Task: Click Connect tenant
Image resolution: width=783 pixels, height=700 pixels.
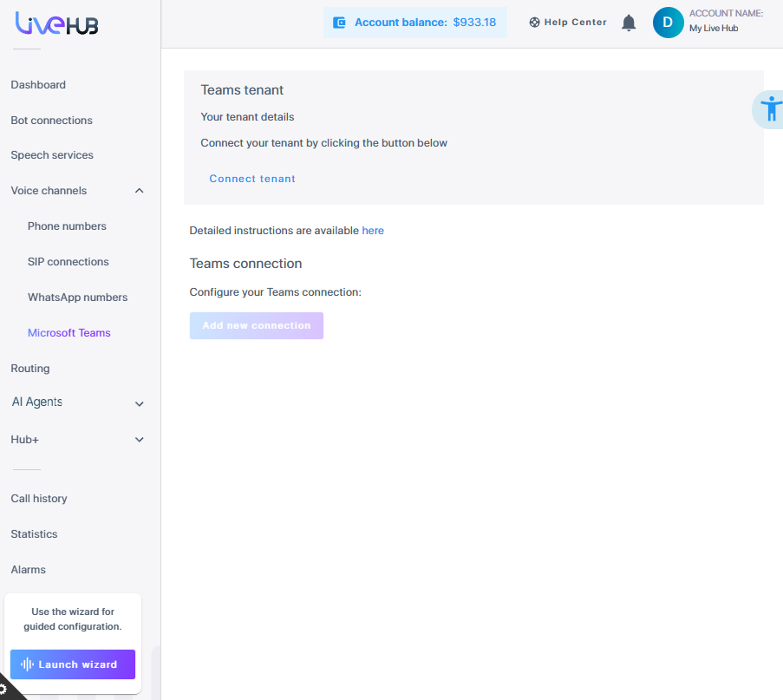Action: tap(252, 179)
